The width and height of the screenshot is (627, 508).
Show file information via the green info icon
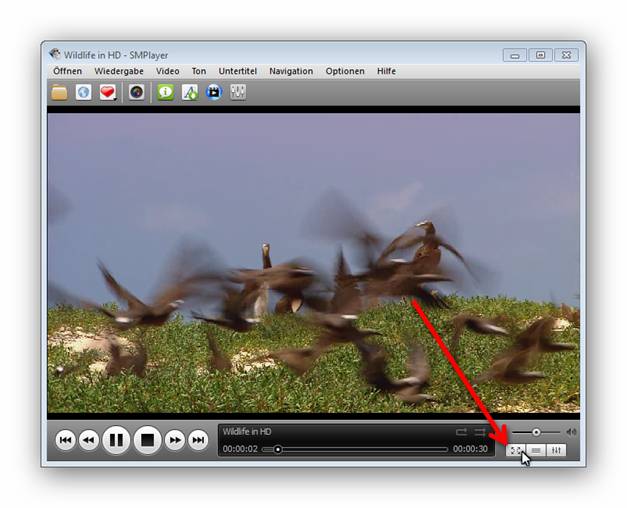point(166,92)
